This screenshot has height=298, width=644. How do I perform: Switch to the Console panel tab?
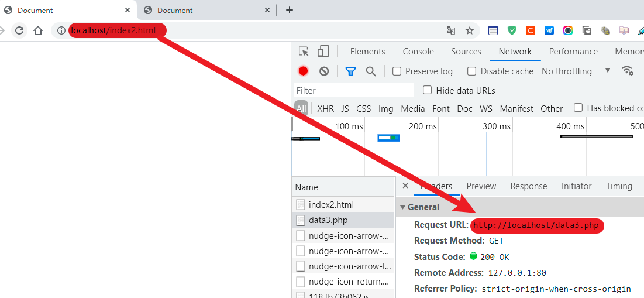[418, 52]
